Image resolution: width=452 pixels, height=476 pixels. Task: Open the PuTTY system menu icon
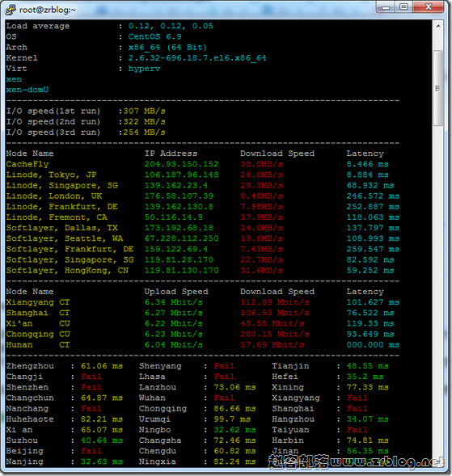pos(11,10)
